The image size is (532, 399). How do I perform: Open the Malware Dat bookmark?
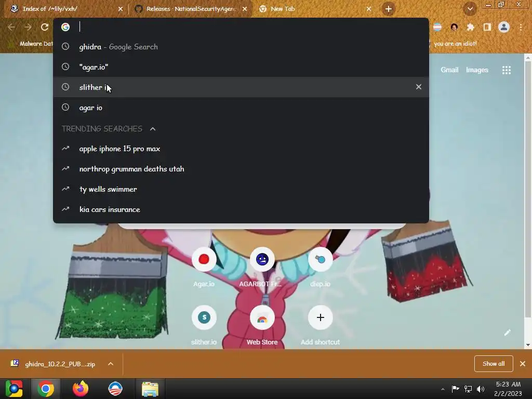31,44
